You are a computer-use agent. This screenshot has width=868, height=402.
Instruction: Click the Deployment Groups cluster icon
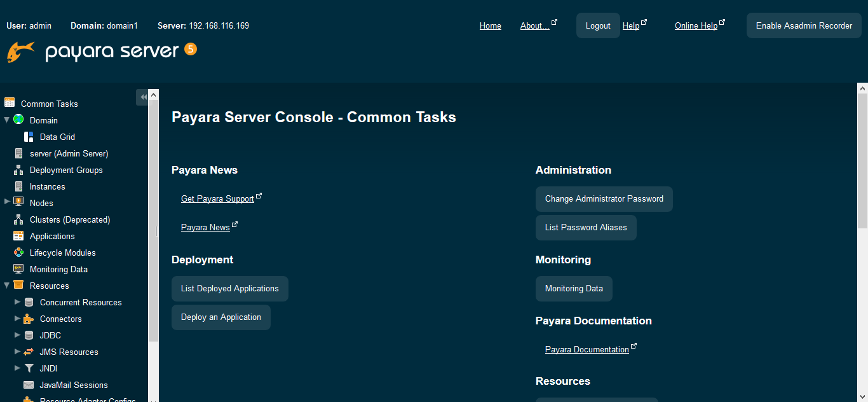(18, 170)
